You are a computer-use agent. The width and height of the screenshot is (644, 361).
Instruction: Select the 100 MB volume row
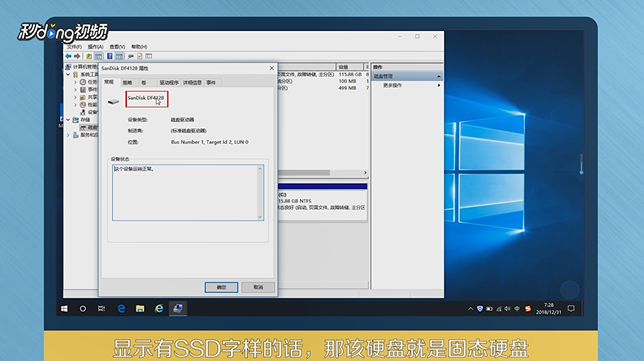click(323, 81)
